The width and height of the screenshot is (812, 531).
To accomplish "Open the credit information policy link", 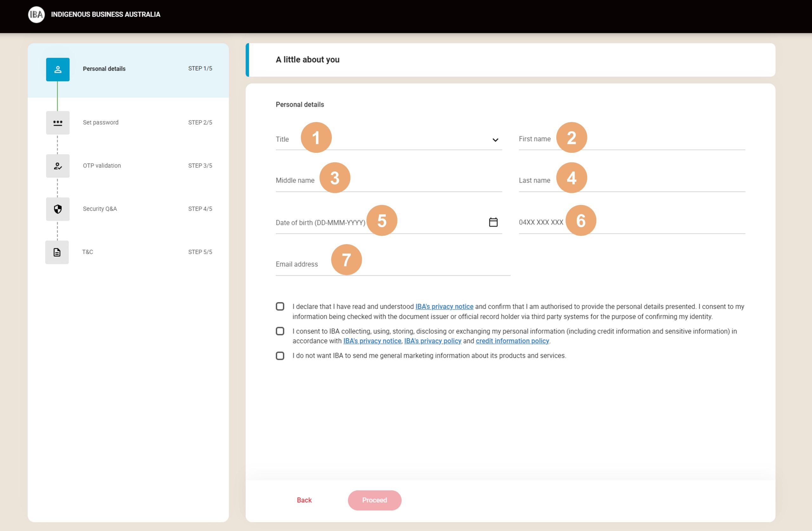I will [512, 341].
